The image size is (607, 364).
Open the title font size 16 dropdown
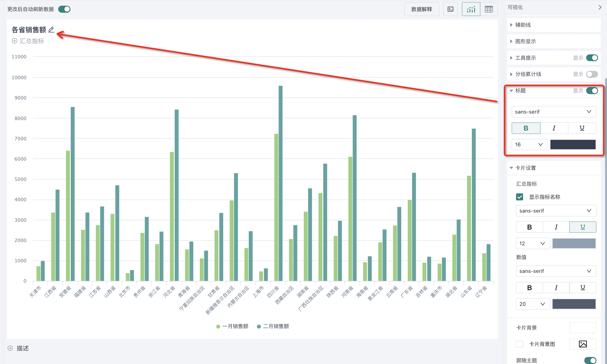click(x=529, y=144)
